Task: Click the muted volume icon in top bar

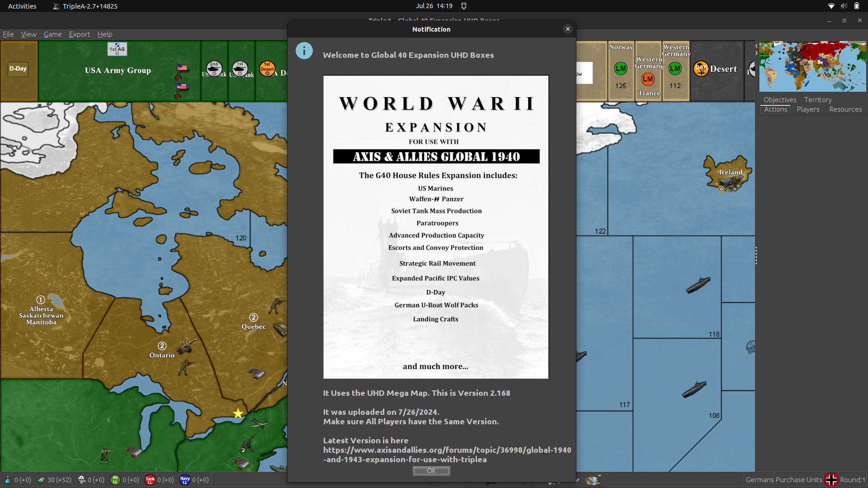Action: pos(844,6)
